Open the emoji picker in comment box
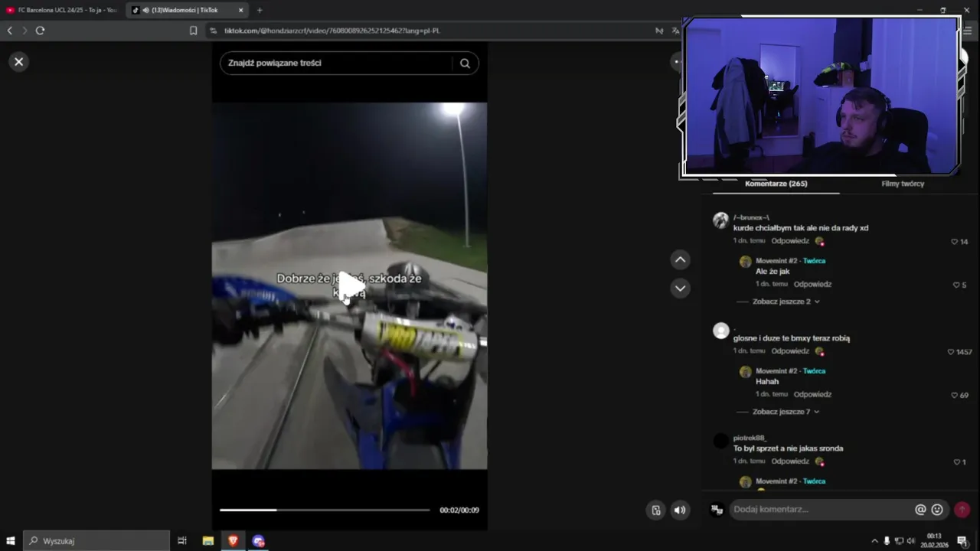 (x=937, y=510)
